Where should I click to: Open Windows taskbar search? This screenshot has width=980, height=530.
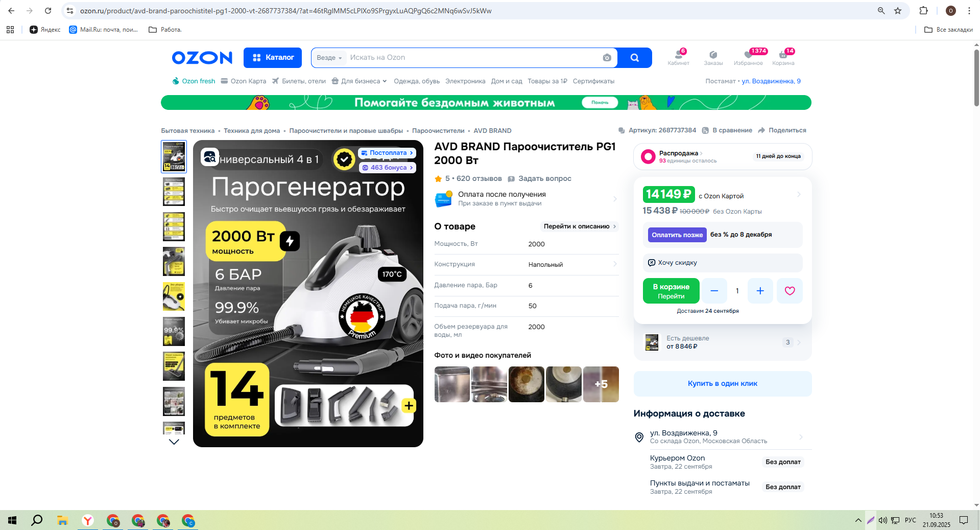click(x=37, y=520)
